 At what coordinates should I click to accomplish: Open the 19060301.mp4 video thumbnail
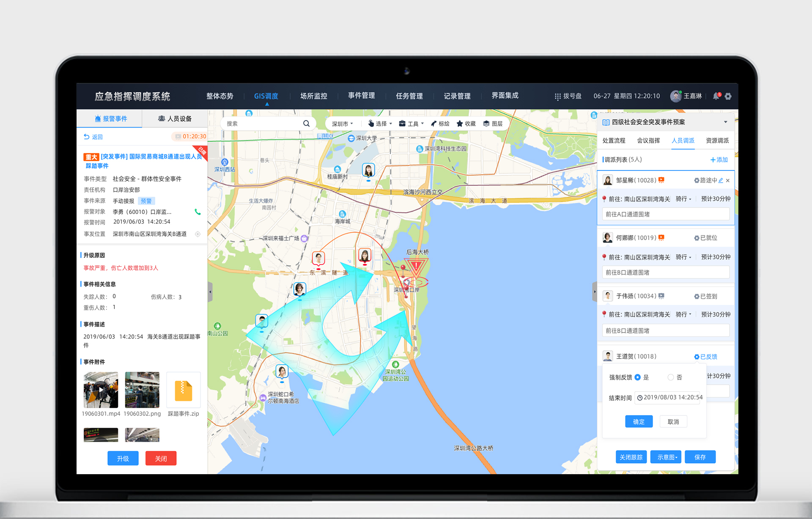[x=101, y=390]
